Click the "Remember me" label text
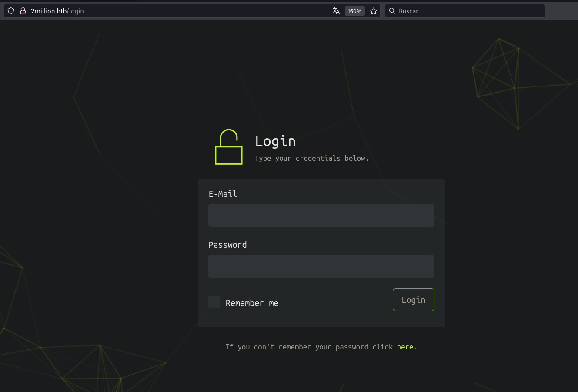The width and height of the screenshot is (578, 392). [252, 303]
